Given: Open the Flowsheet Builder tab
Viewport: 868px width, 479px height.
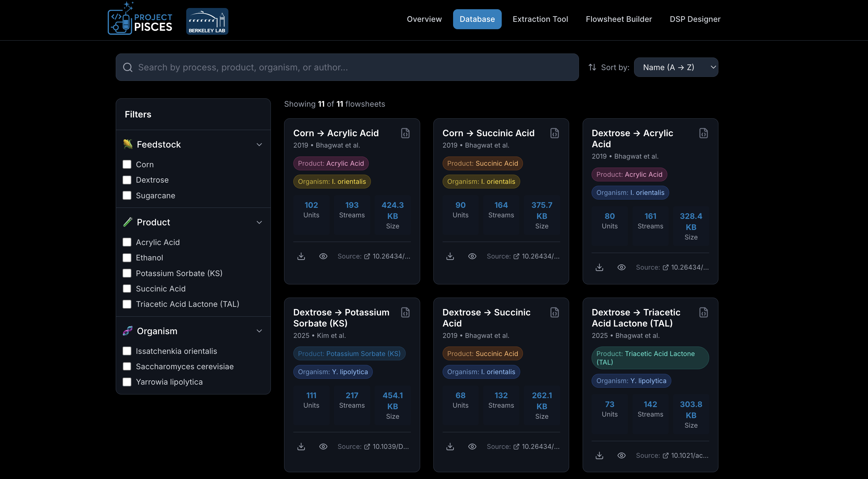Looking at the screenshot, I should (x=619, y=19).
